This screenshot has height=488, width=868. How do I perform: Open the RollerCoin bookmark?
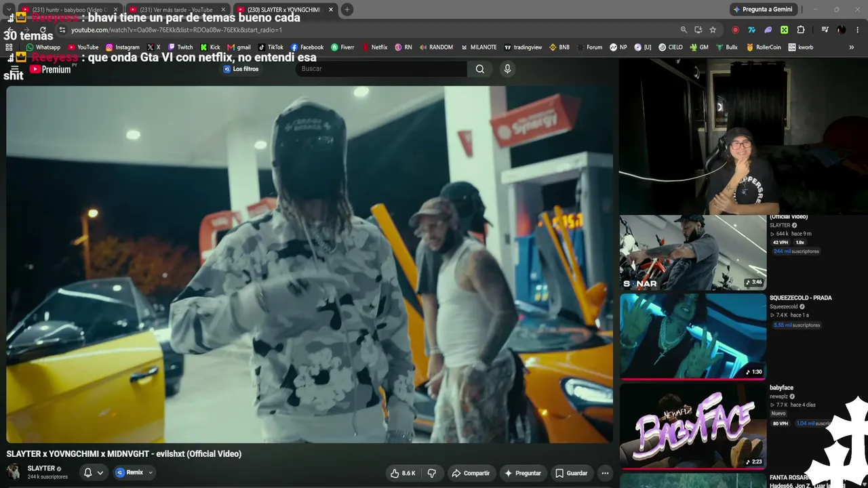click(763, 47)
